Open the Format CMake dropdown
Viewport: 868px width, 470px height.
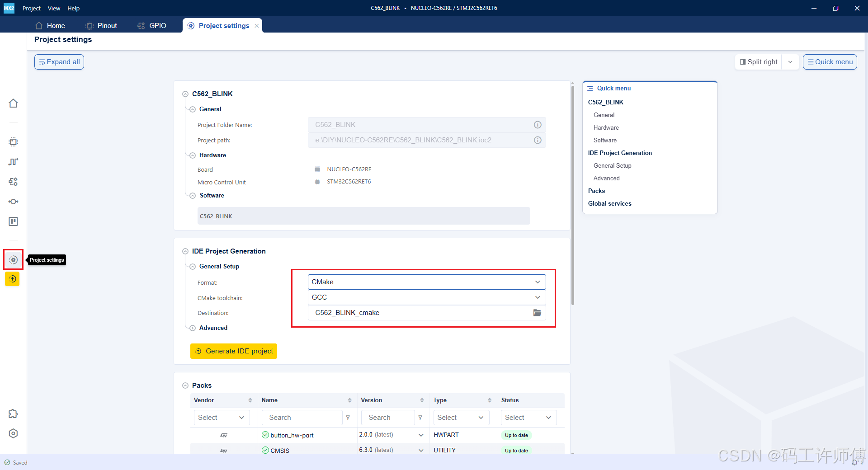427,282
